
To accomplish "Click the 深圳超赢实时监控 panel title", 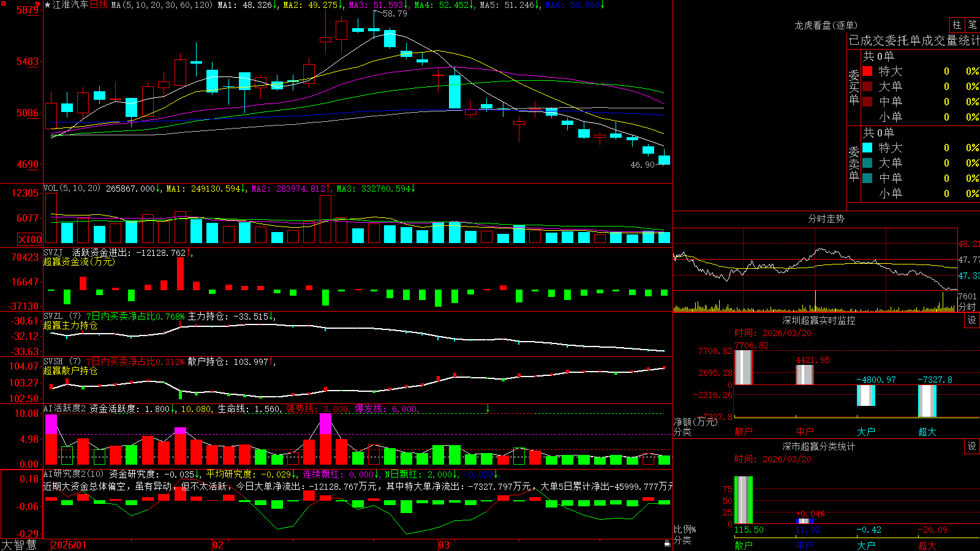I will click(819, 320).
